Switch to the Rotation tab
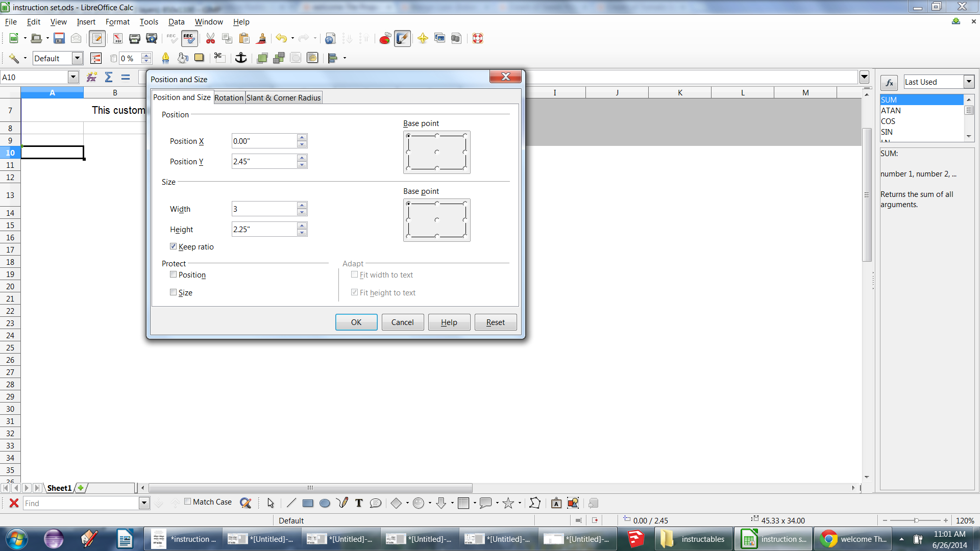The width and height of the screenshot is (980, 551). tap(228, 97)
